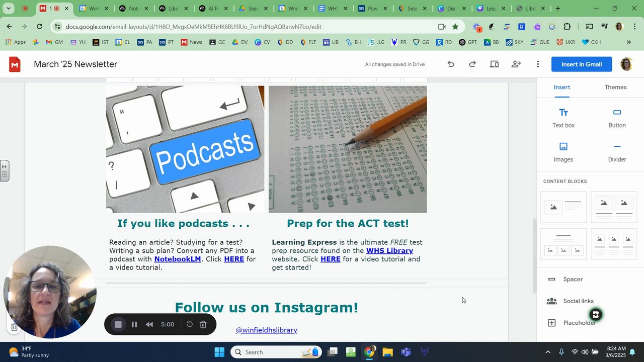Image resolution: width=644 pixels, height=362 pixels.
Task: Select the Podcasts keyboard image
Action: point(185,149)
